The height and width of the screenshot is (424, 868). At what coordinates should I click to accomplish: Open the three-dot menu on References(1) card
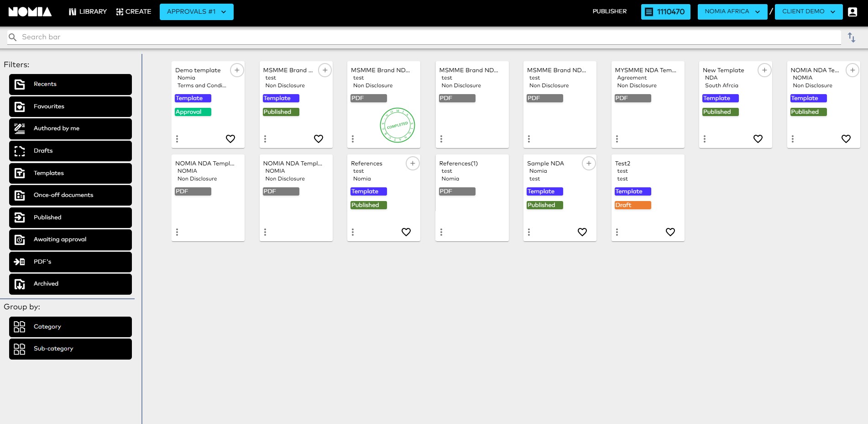[441, 232]
